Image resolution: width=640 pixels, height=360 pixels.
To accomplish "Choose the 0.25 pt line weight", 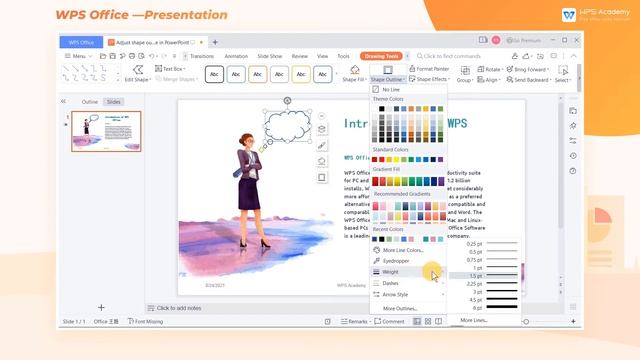I will point(484,244).
